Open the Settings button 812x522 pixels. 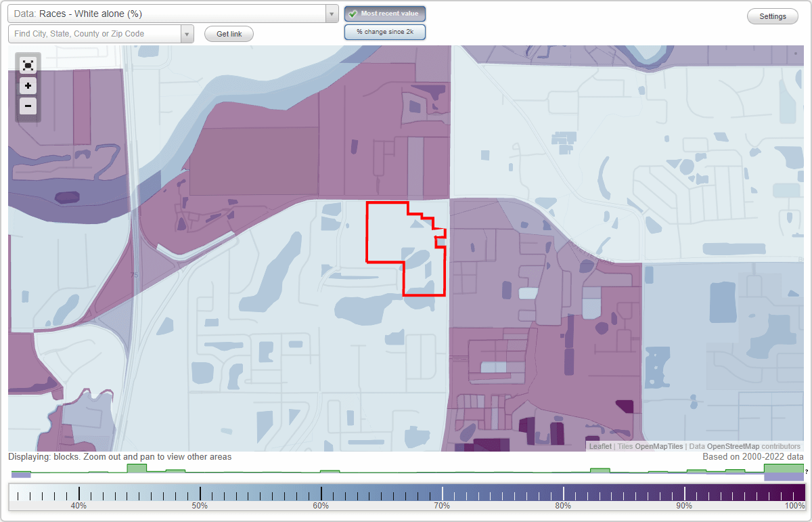click(773, 16)
